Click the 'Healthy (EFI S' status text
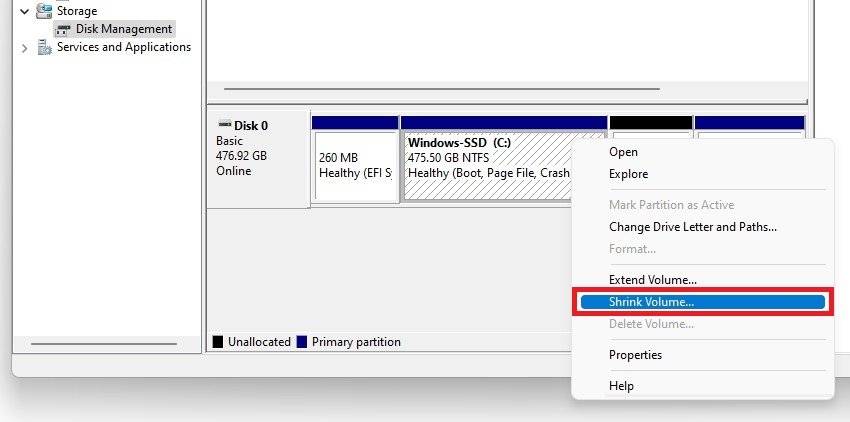This screenshot has width=850, height=422. click(x=356, y=173)
